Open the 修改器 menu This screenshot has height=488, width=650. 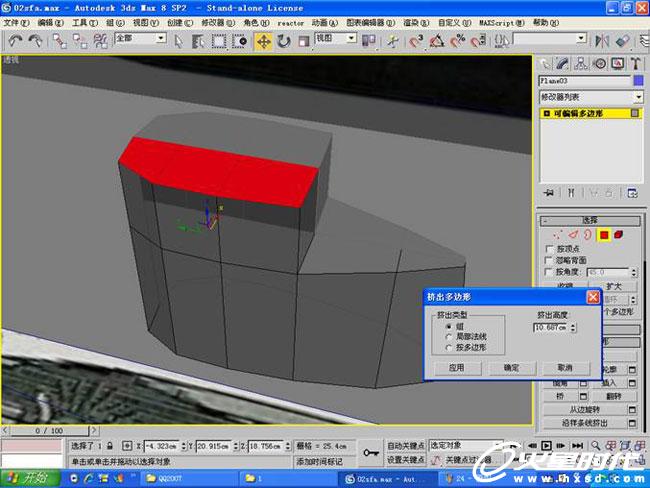click(x=218, y=23)
